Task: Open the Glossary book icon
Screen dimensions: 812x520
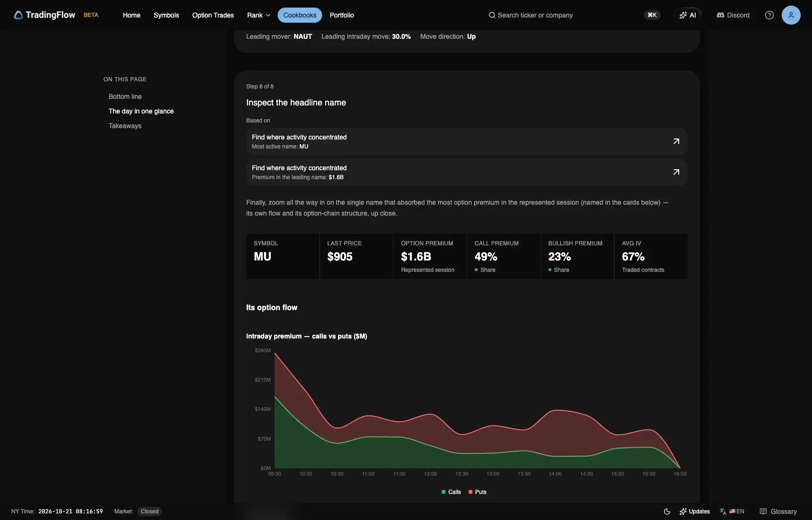Action: [763, 511]
